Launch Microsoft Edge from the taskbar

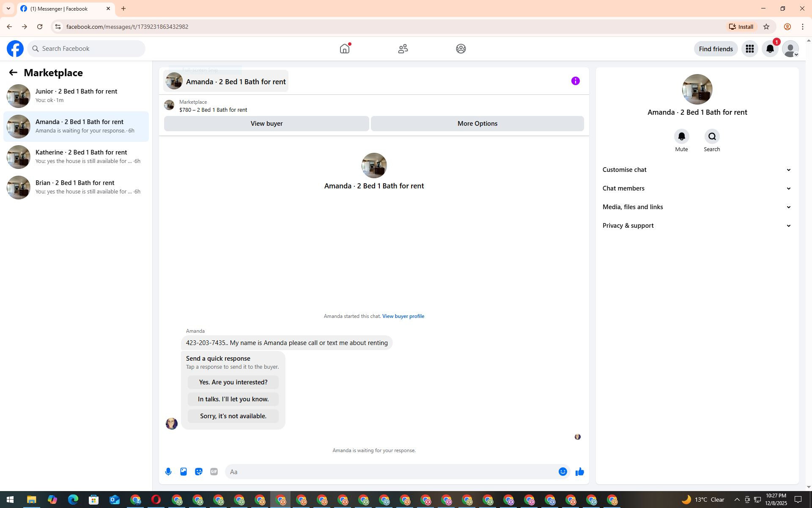coord(73,500)
